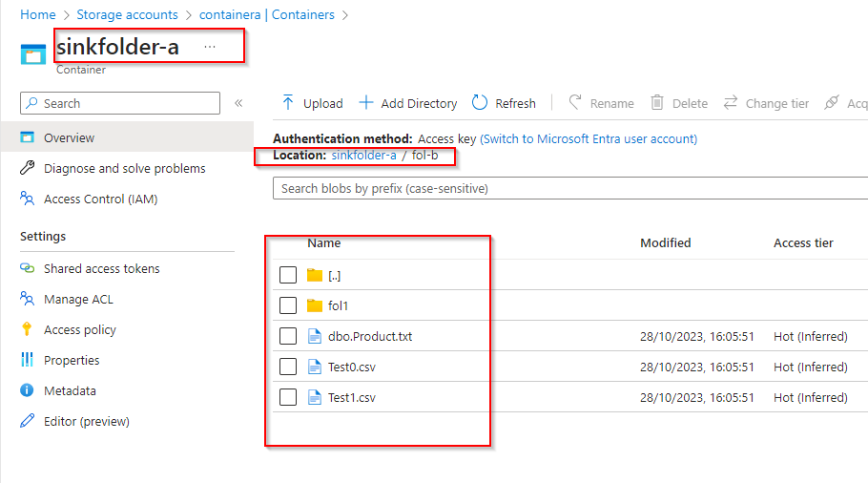Open Access Control (IAM)

click(x=101, y=199)
